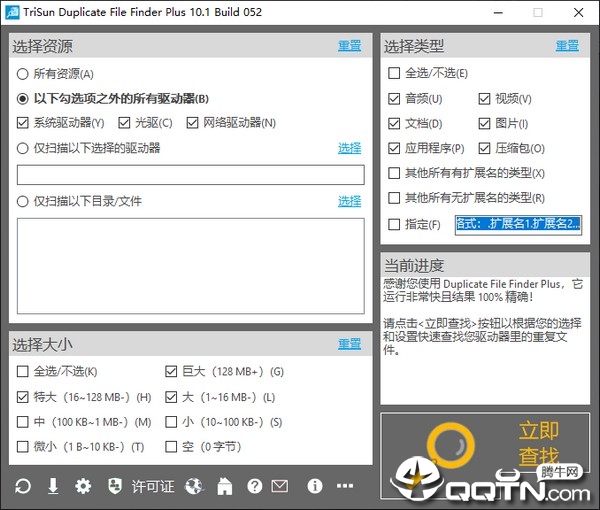Open settings via the gear icon

point(83,486)
